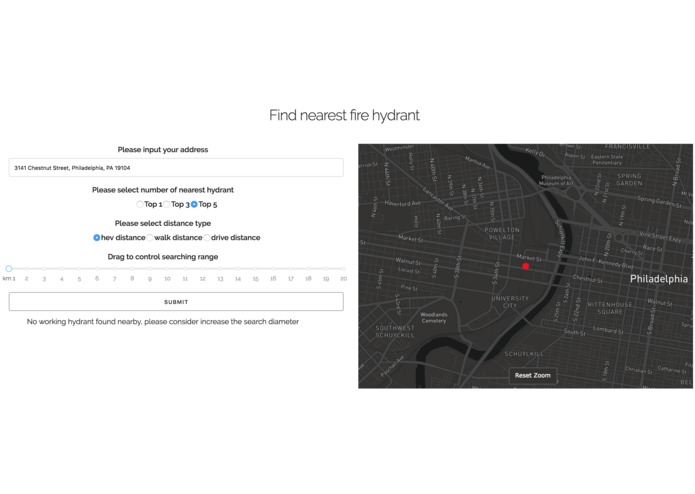695x494 pixels.
Task: Choose hev distance option
Action: [96, 238]
